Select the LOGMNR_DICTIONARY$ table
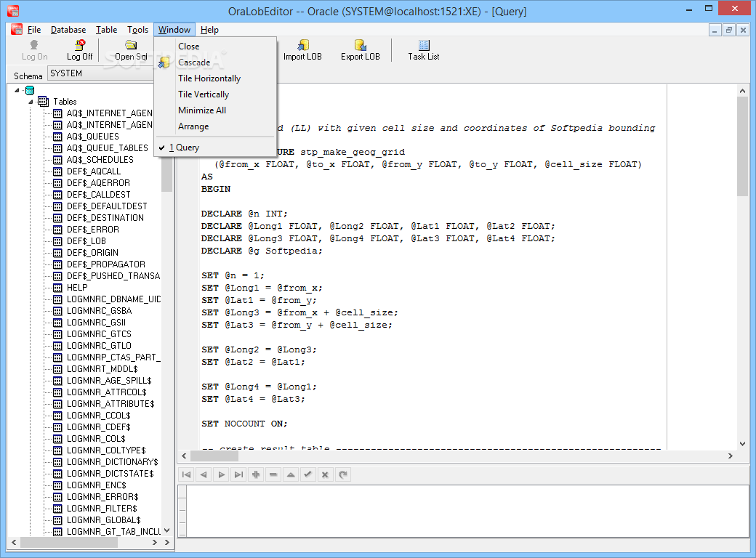 click(112, 461)
